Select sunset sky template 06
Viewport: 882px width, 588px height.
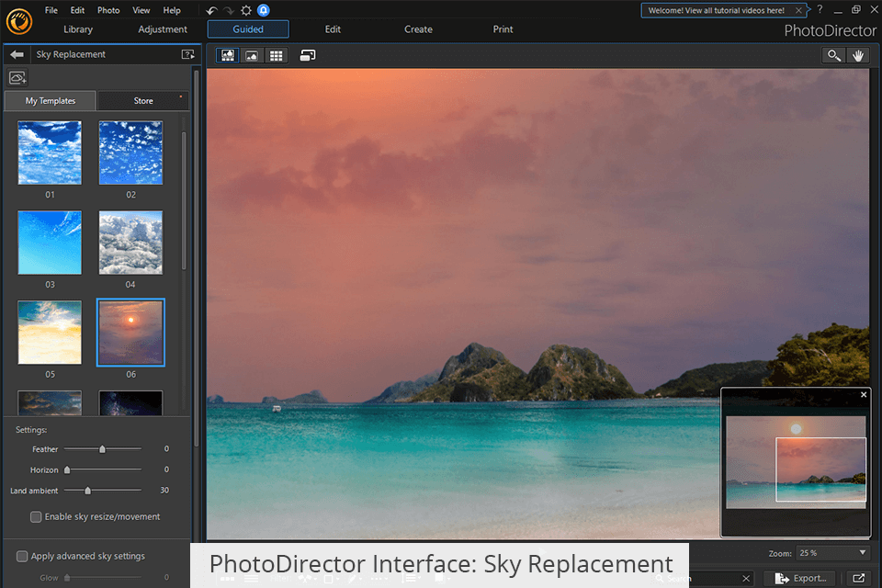tap(130, 333)
